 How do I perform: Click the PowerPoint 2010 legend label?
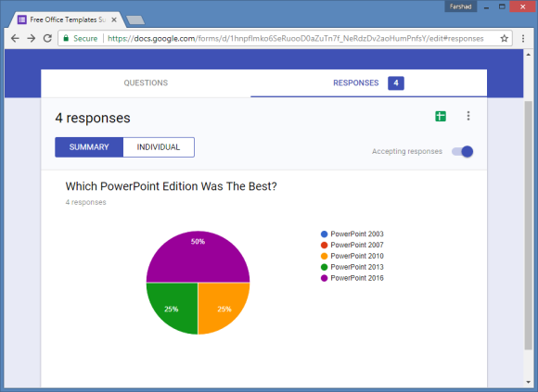point(357,256)
